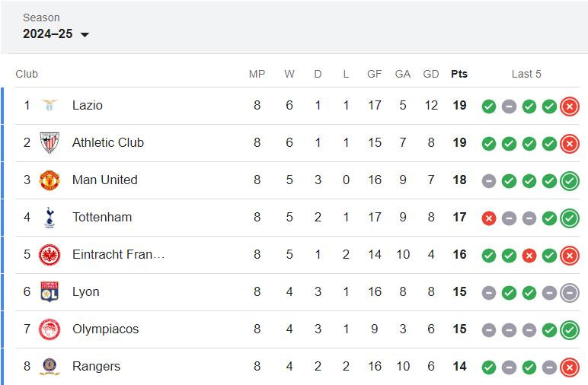
Task: Click the Olympiacos crest icon
Action: point(50,329)
